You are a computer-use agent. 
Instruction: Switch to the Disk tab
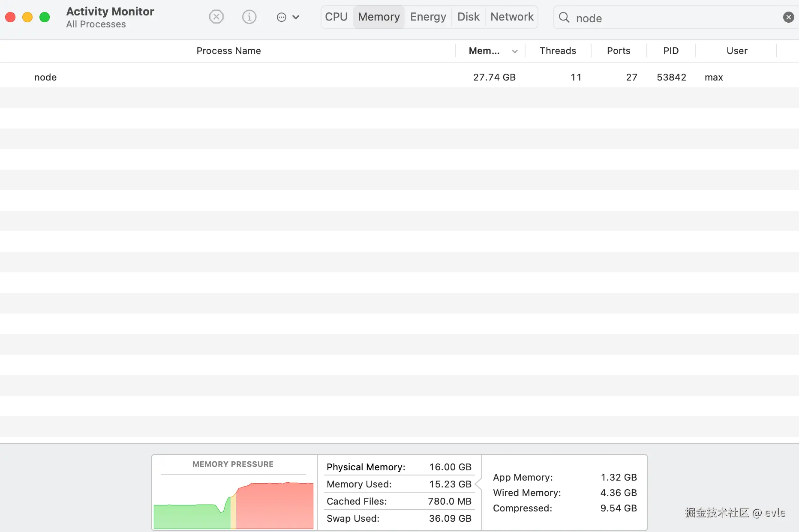point(469,17)
